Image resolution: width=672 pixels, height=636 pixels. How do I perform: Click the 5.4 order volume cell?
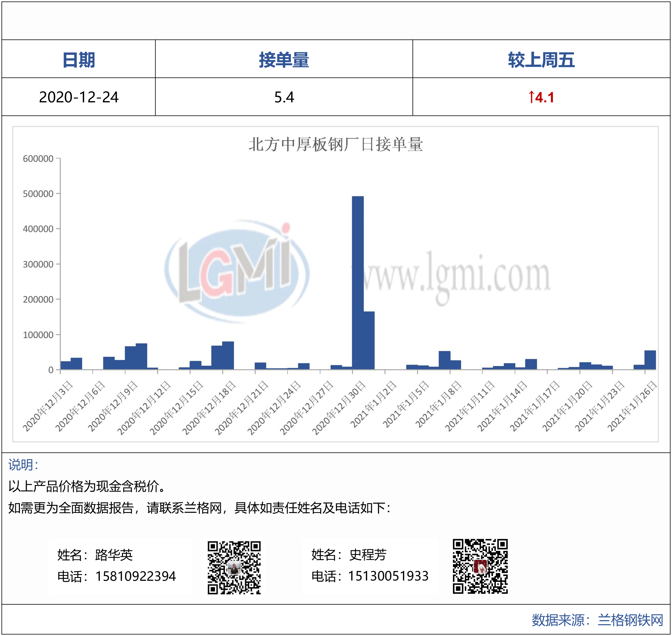click(x=284, y=97)
